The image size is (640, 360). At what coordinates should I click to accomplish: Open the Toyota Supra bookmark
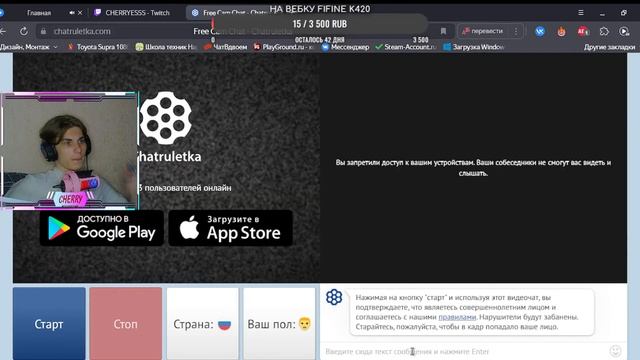(x=98, y=47)
